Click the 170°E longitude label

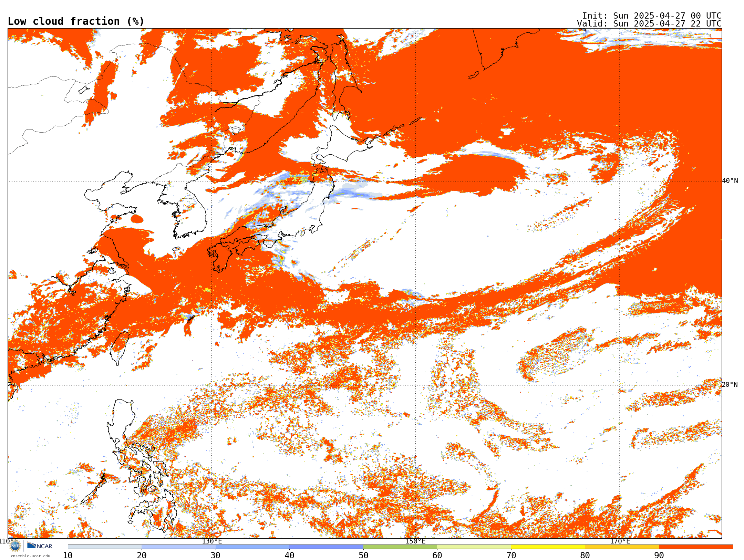point(620,541)
